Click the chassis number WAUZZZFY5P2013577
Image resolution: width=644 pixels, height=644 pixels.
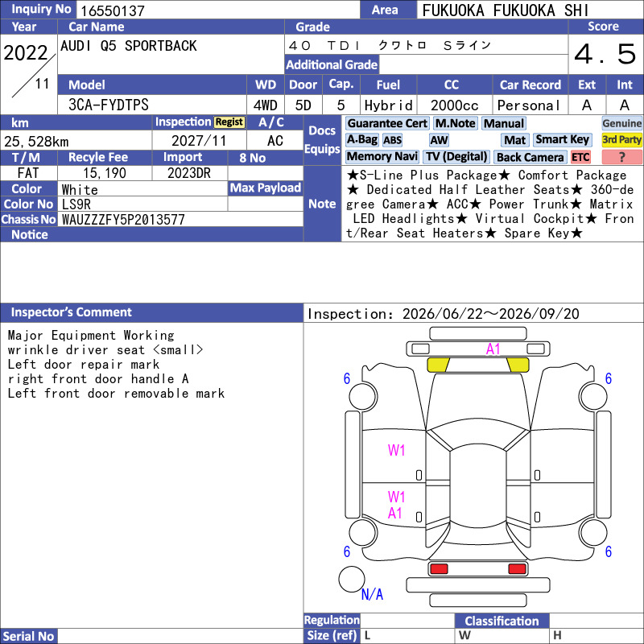pos(123,220)
